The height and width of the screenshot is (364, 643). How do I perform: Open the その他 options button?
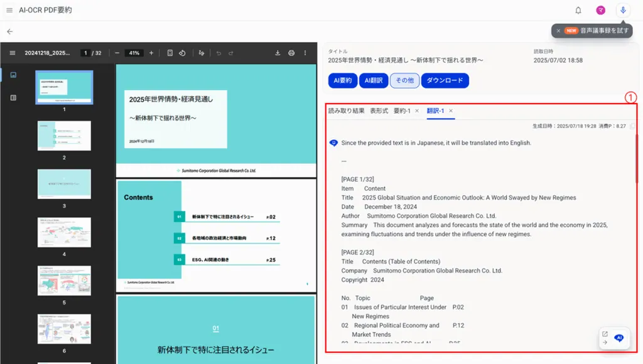tap(405, 80)
